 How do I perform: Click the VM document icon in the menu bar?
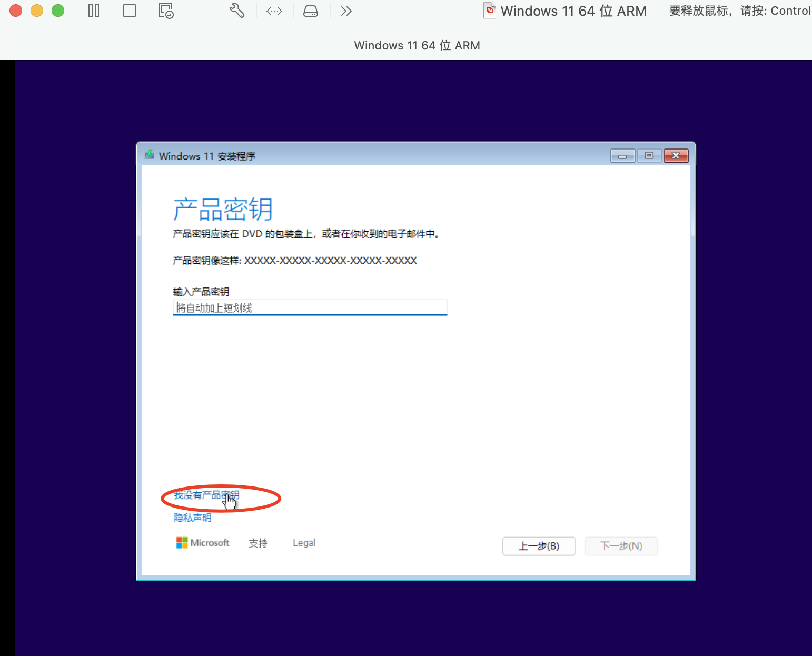tap(489, 11)
